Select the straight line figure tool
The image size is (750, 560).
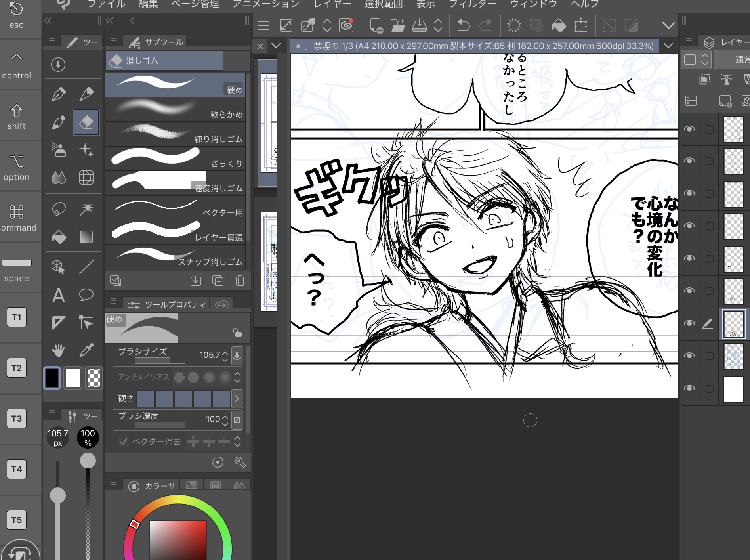pyautogui.click(x=86, y=267)
